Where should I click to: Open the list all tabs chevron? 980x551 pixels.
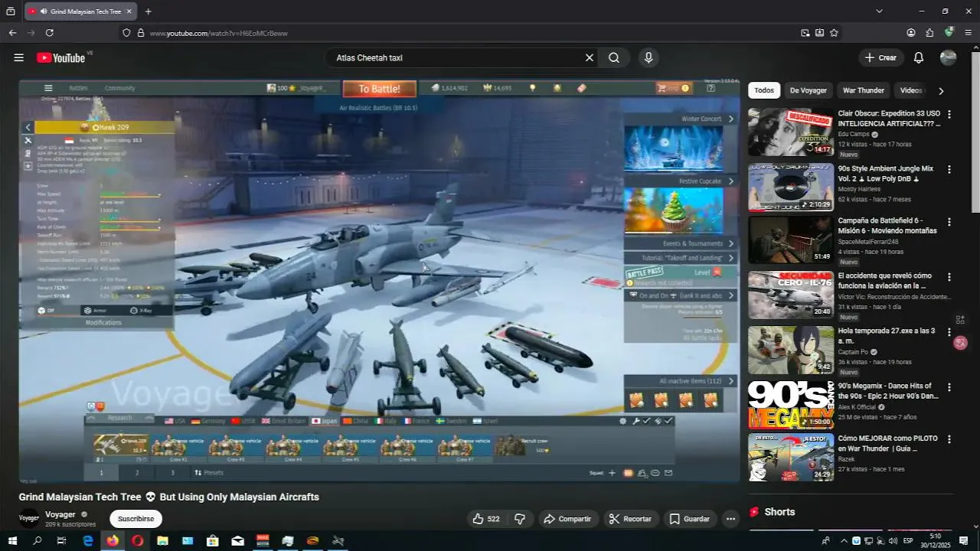pos(879,11)
